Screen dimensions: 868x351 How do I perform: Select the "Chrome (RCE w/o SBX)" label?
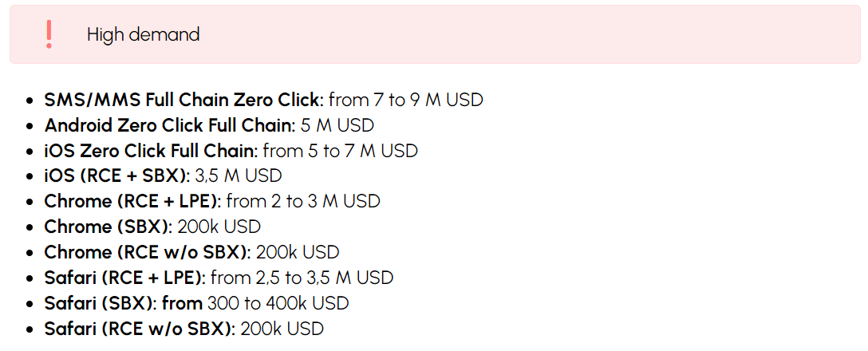click(x=147, y=252)
